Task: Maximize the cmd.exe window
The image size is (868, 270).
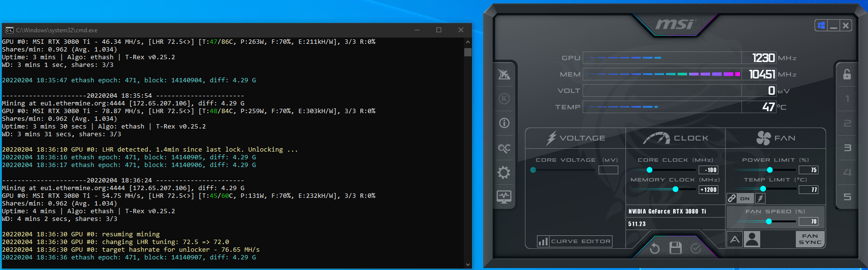Action: [x=439, y=30]
